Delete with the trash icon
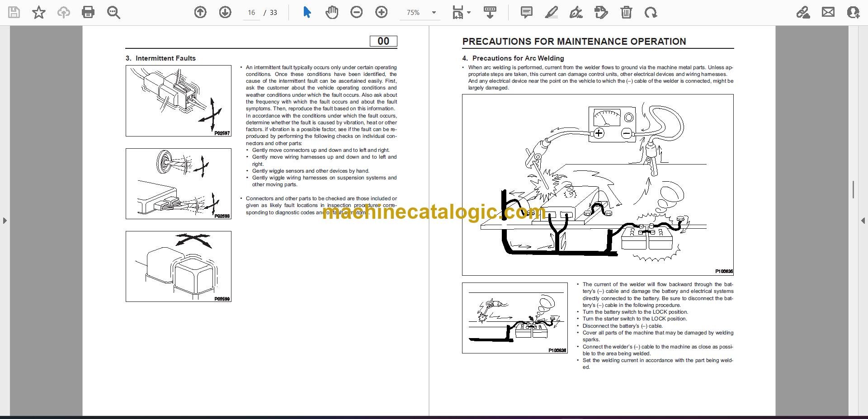 click(626, 12)
